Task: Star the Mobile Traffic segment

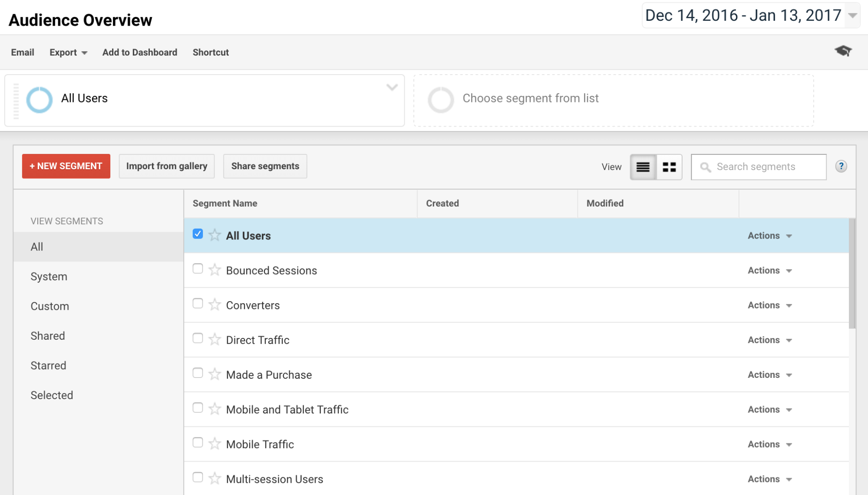Action: 215,444
